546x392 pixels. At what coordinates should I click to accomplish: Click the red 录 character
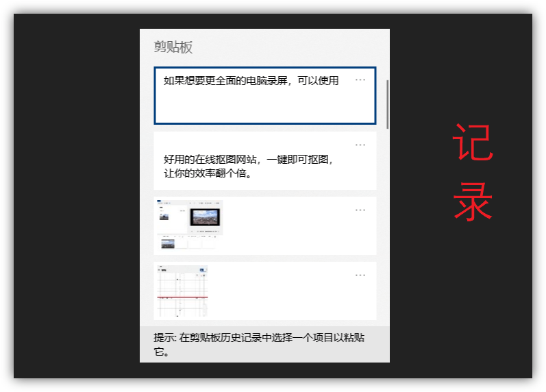pos(473,201)
